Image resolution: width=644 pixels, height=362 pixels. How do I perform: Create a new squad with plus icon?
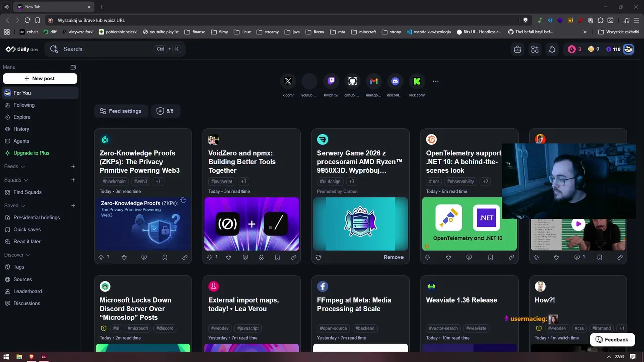click(x=73, y=180)
